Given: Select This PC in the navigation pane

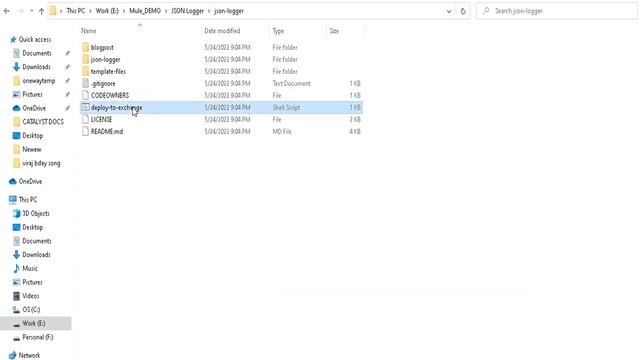Looking at the screenshot, I should point(28,200).
